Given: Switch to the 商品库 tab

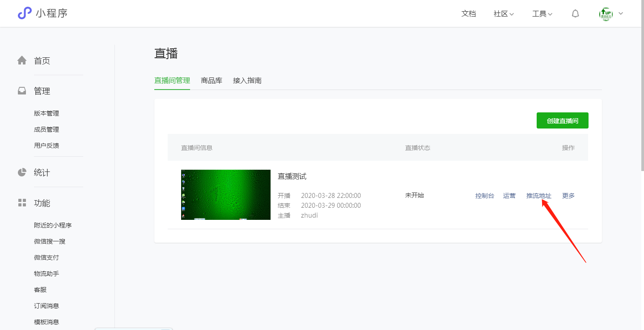Looking at the screenshot, I should point(212,81).
